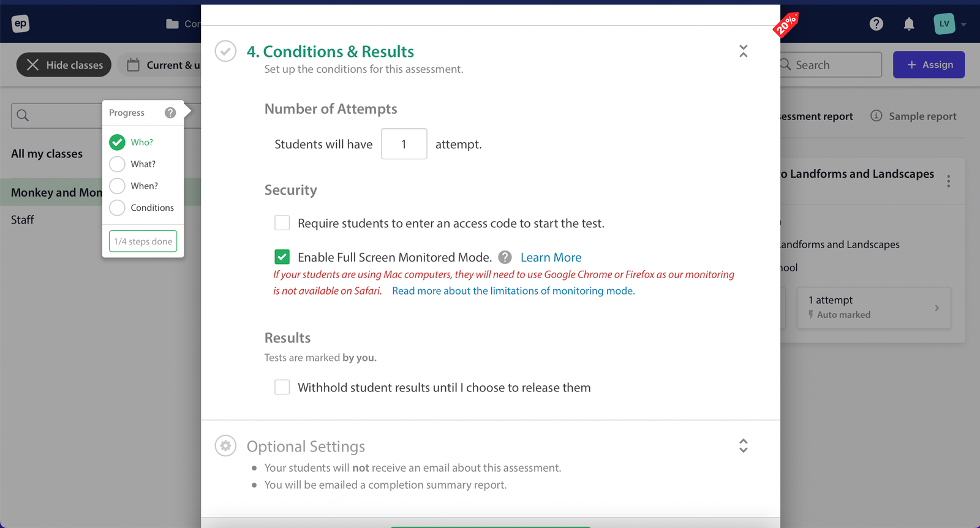Collapse the Conditions & Results section

point(743,51)
